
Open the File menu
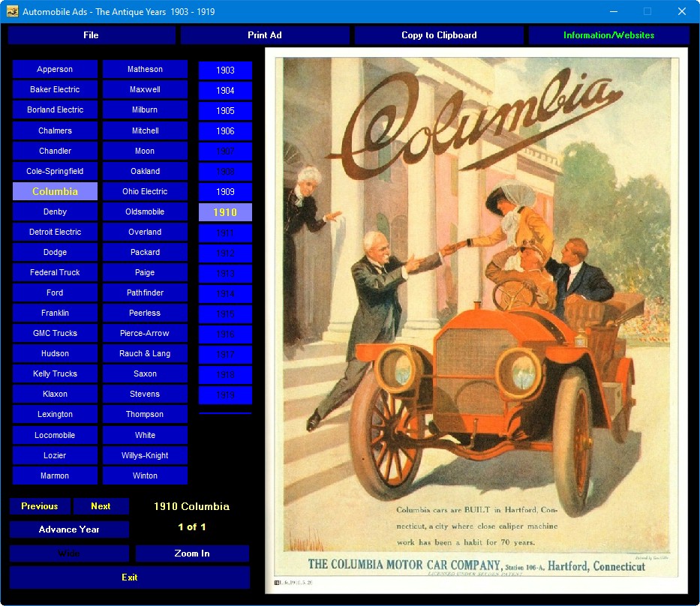pyautogui.click(x=91, y=35)
